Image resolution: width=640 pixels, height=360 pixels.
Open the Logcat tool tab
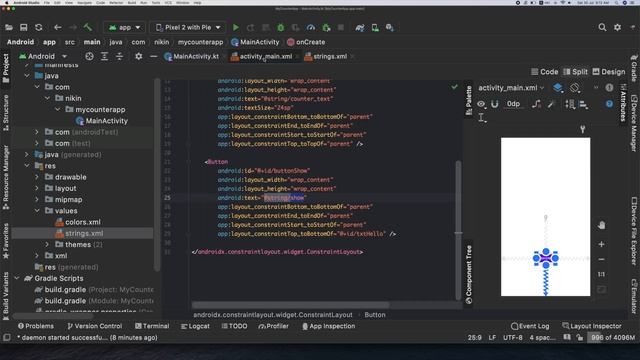pos(195,326)
